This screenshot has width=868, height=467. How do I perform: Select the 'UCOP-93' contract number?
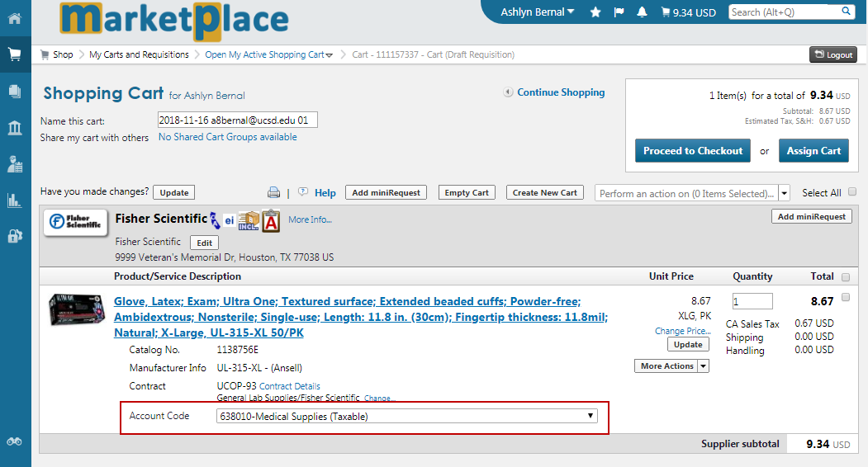point(236,385)
